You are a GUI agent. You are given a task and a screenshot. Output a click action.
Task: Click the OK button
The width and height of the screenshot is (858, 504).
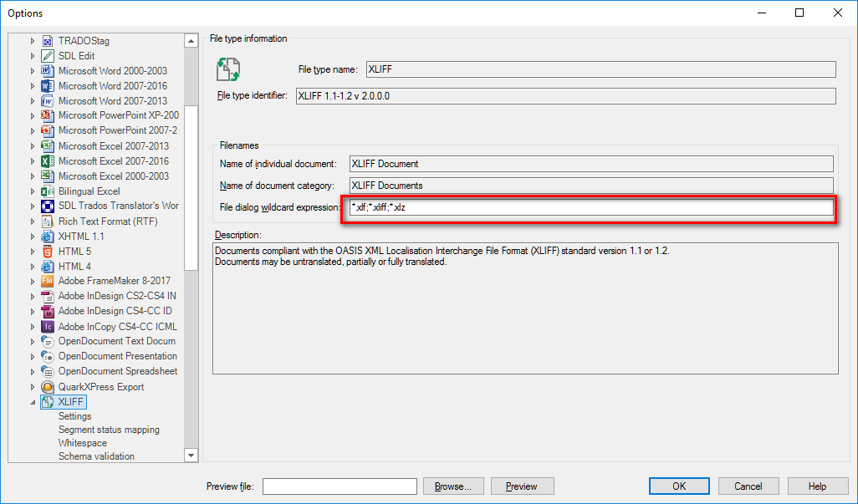pyautogui.click(x=679, y=486)
